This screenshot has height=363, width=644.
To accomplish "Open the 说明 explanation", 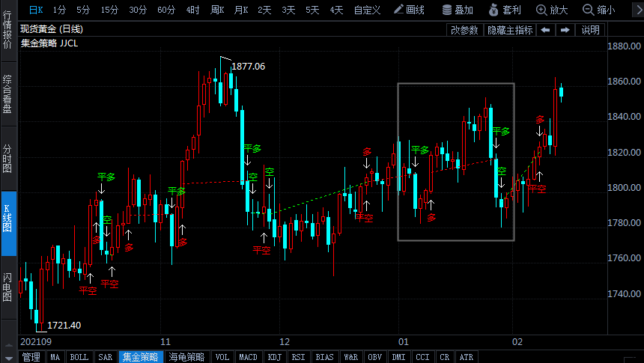I will pyautogui.click(x=590, y=30).
